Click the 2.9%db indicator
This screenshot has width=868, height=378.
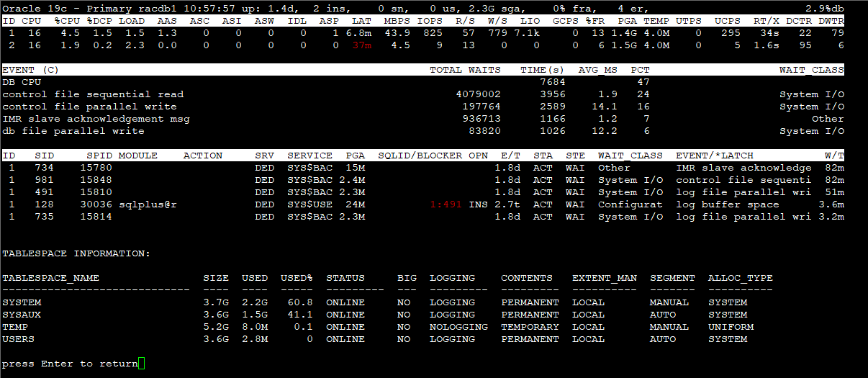click(825, 9)
